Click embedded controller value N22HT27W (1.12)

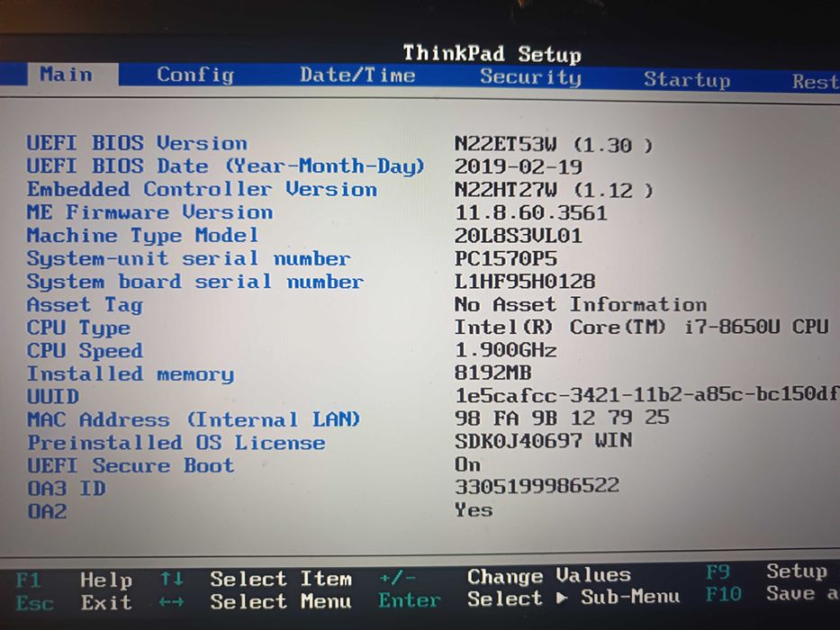554,190
